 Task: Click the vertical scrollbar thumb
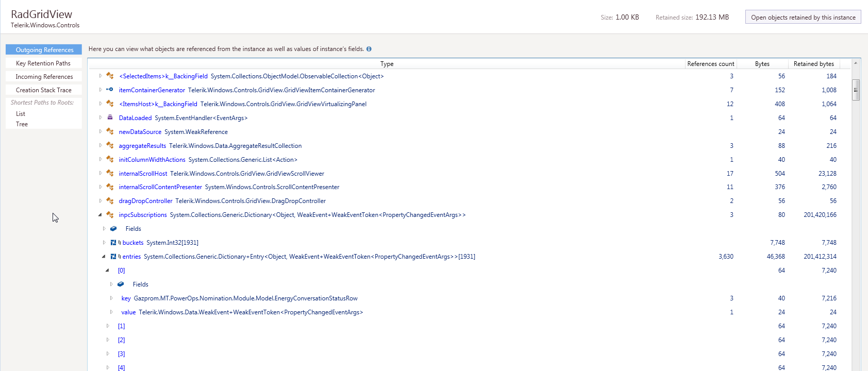click(856, 90)
